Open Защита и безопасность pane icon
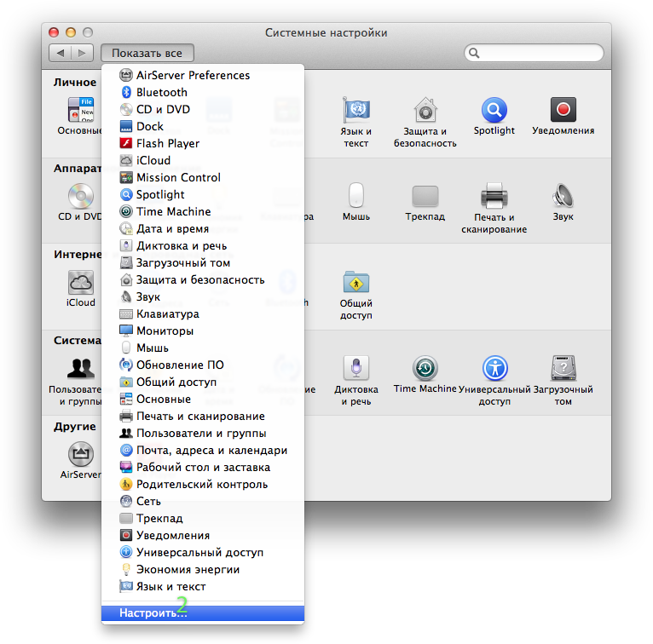This screenshot has width=653, height=644. pos(425,110)
